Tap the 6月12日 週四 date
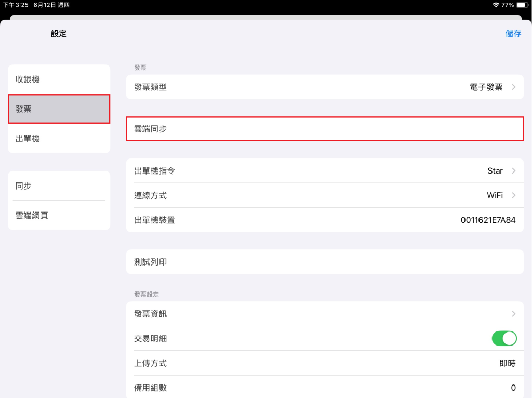 (x=51, y=5)
